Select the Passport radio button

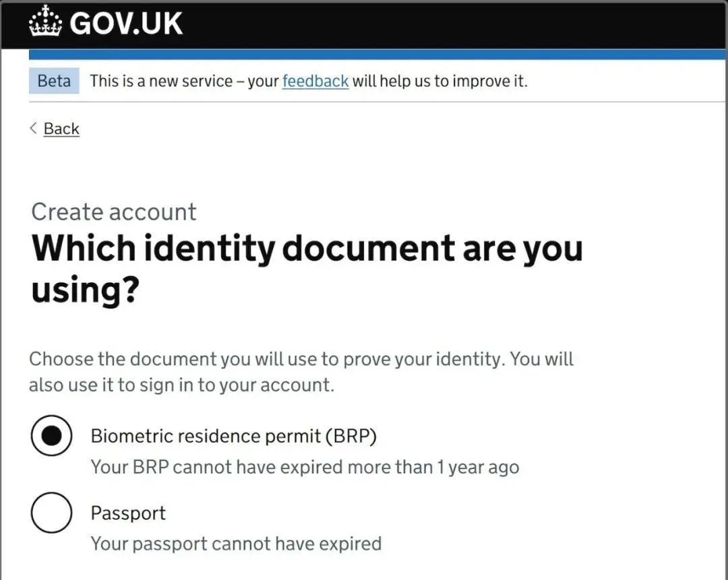tap(51, 512)
